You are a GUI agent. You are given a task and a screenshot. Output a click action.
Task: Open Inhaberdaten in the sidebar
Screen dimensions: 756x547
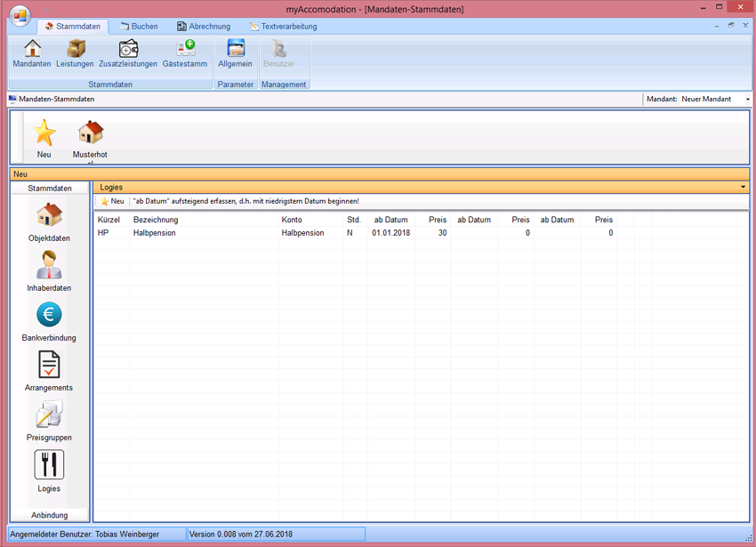(49, 271)
